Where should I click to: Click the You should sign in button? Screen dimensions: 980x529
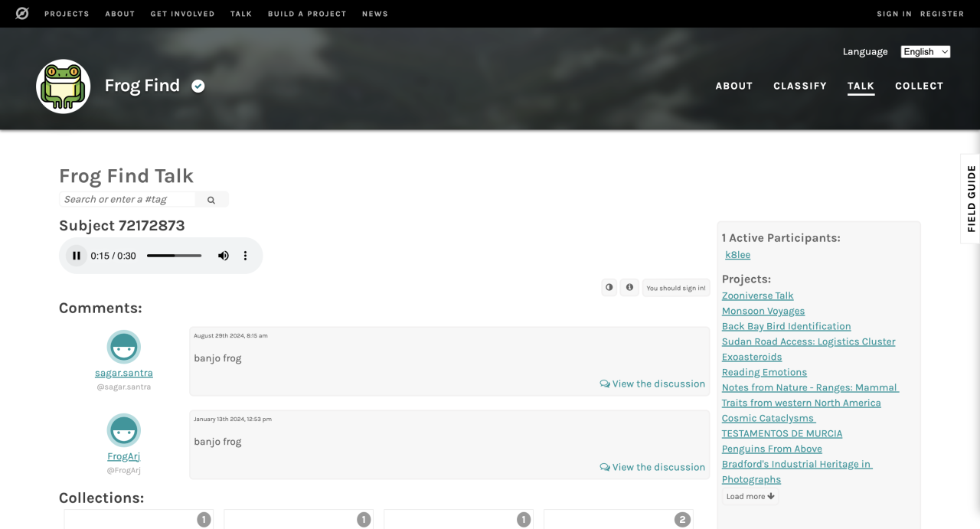[x=676, y=288]
